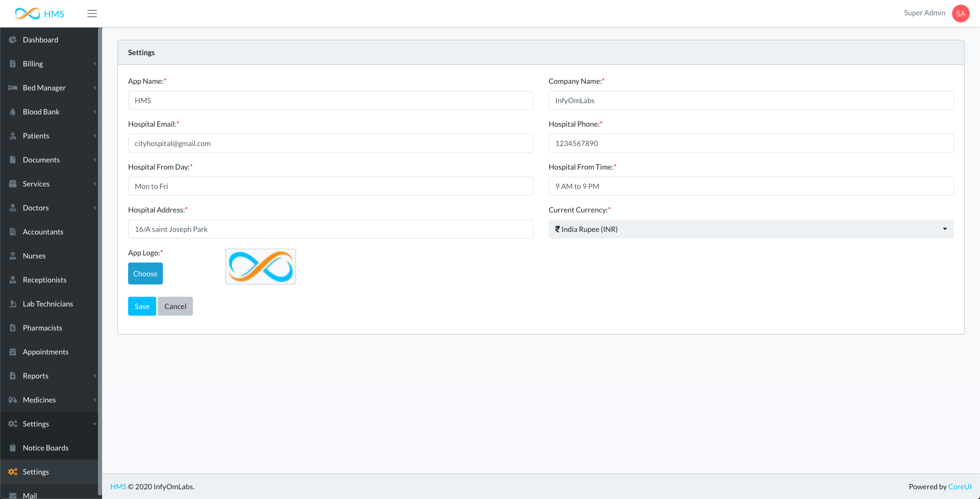Click the Hospital Email input field
The image size is (980, 499).
[x=330, y=144]
